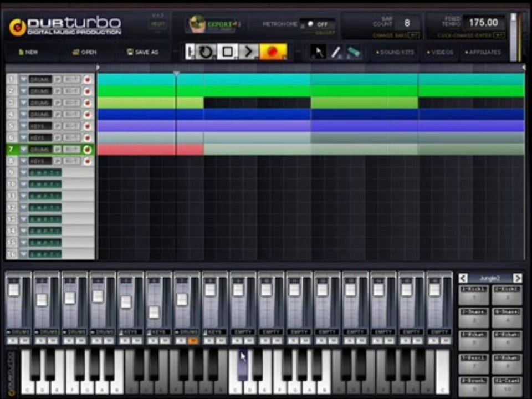The width and height of the screenshot is (532, 399).
Task: Stop playback with the square stop button
Action: 227,52
